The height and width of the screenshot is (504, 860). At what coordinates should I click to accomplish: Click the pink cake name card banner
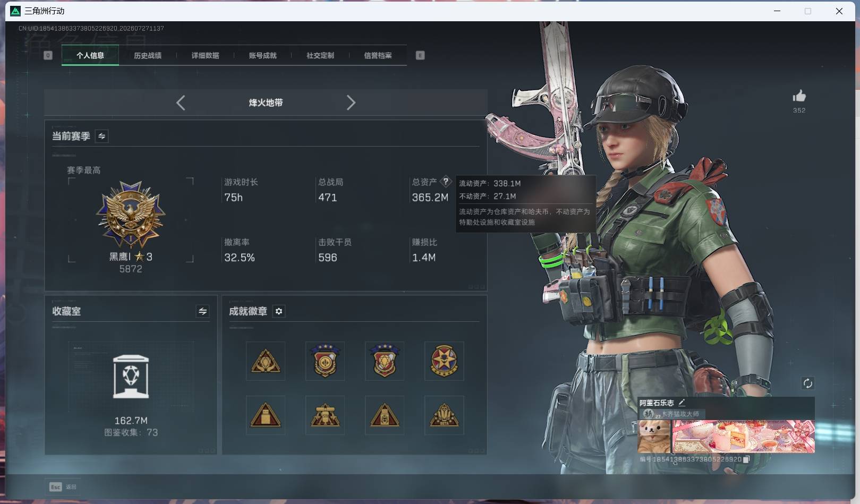[x=744, y=437]
